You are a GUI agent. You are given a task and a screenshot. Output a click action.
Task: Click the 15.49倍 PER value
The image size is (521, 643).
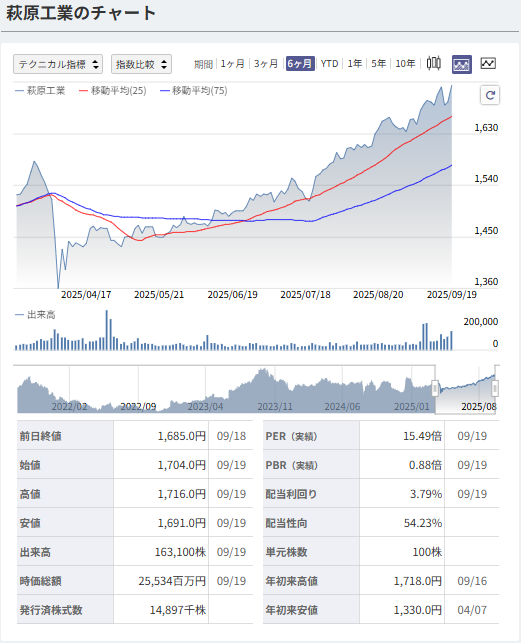tap(423, 436)
